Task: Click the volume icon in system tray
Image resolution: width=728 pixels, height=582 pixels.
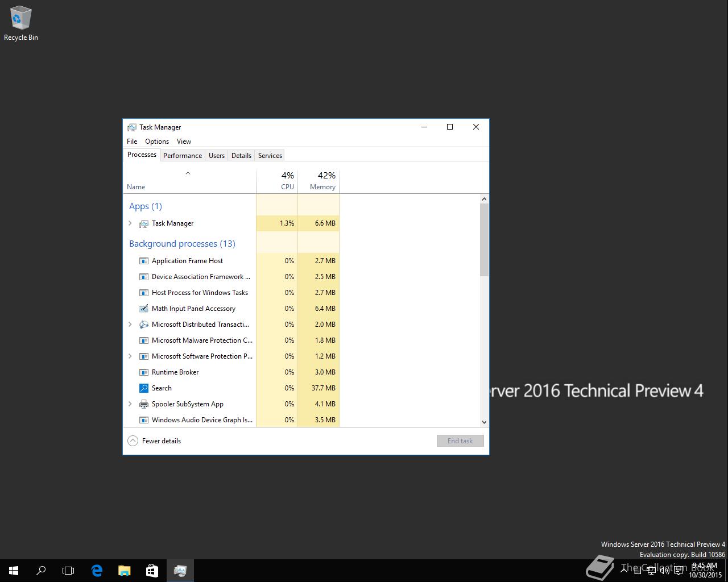Action: [x=665, y=571]
